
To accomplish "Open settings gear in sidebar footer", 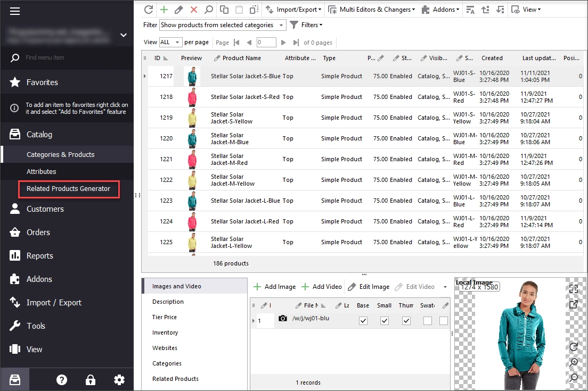I will [119, 380].
